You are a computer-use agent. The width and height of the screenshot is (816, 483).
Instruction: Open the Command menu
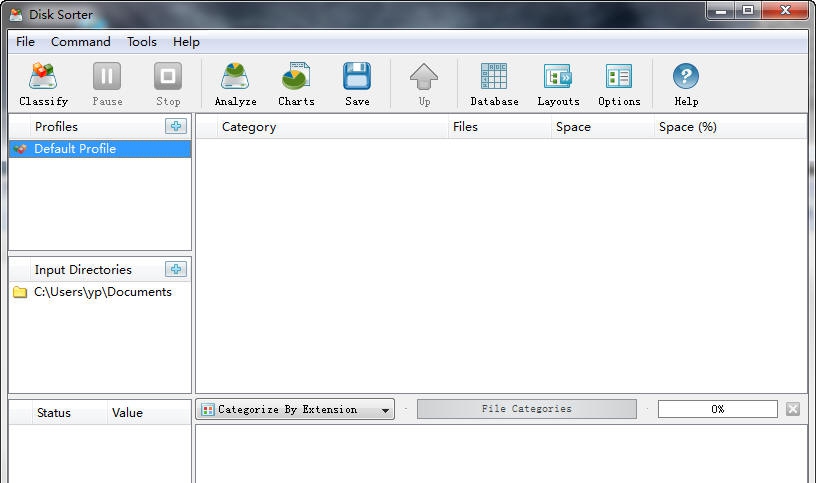coord(81,42)
